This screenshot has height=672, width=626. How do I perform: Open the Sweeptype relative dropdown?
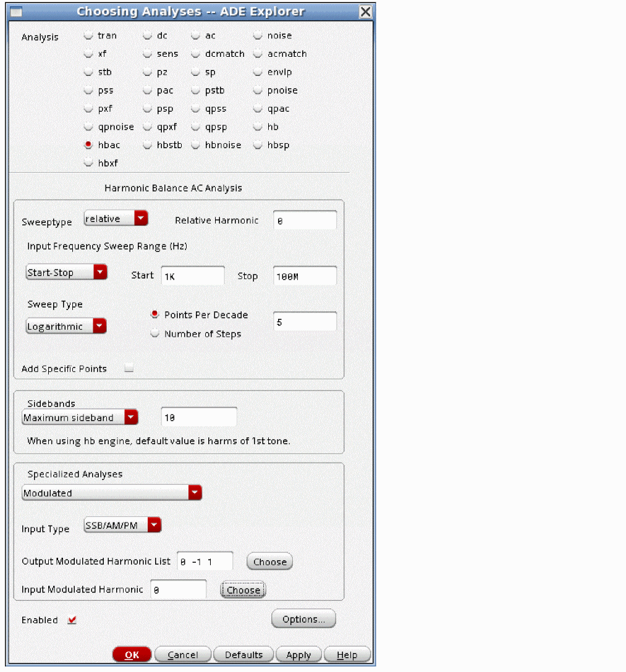(x=116, y=219)
